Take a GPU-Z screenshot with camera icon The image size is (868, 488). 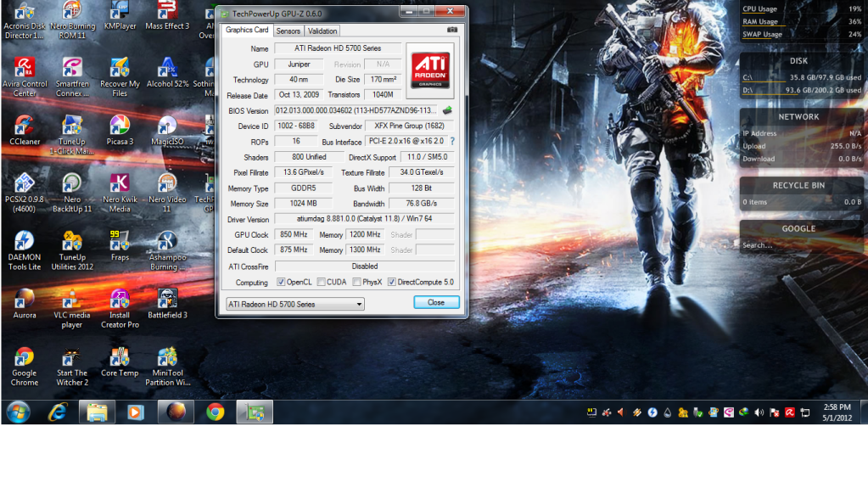(x=451, y=30)
